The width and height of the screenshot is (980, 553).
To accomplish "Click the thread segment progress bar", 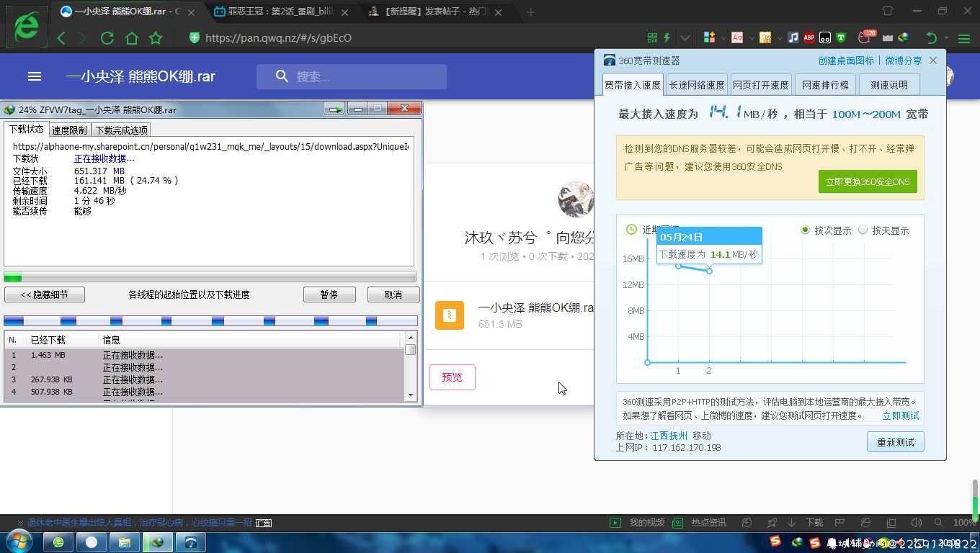I will tap(210, 321).
